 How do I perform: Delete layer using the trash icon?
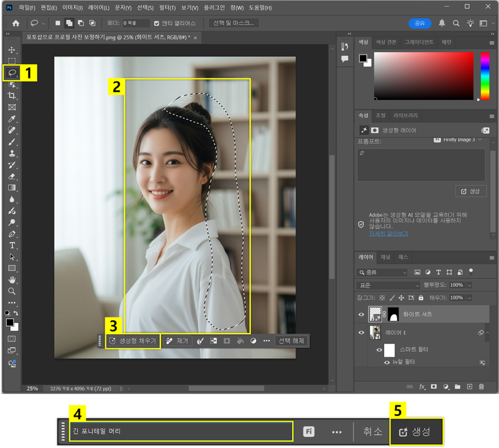481,386
